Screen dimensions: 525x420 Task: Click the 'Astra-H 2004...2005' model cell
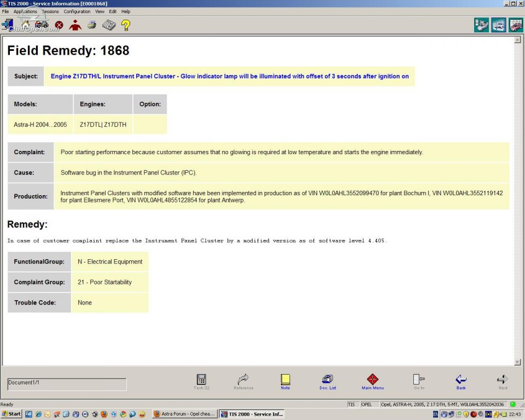40,125
